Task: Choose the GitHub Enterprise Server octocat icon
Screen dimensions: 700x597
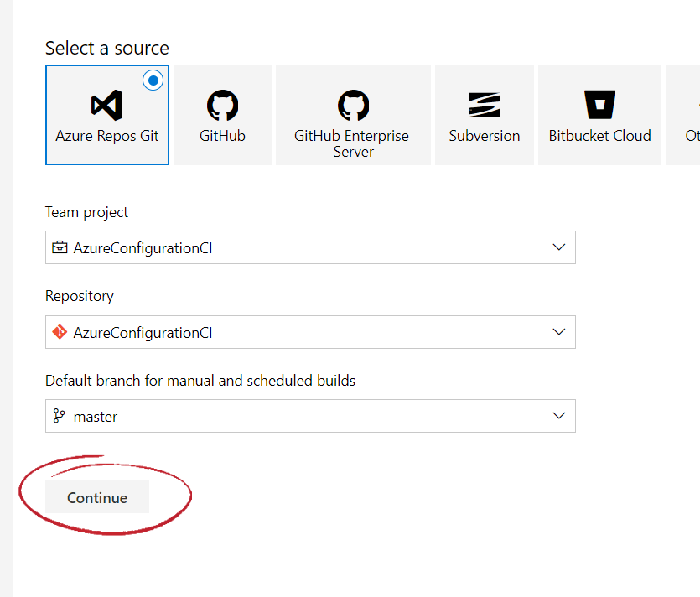Action: pos(353,105)
